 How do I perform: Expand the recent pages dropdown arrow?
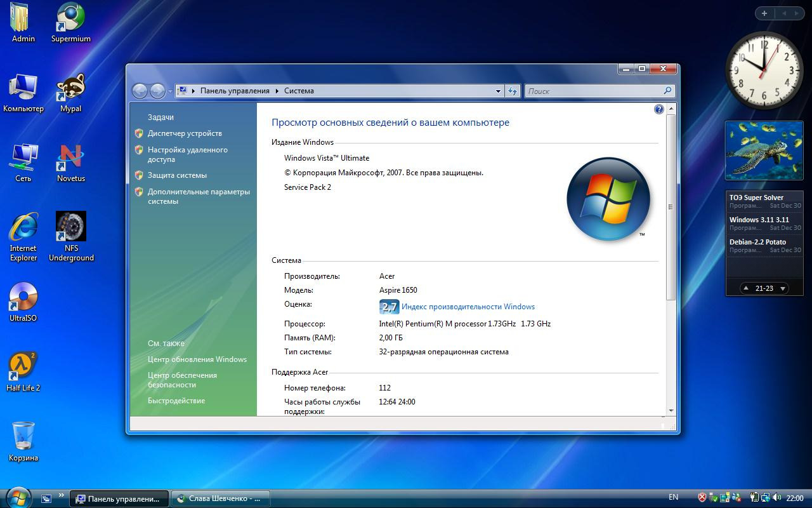170,91
